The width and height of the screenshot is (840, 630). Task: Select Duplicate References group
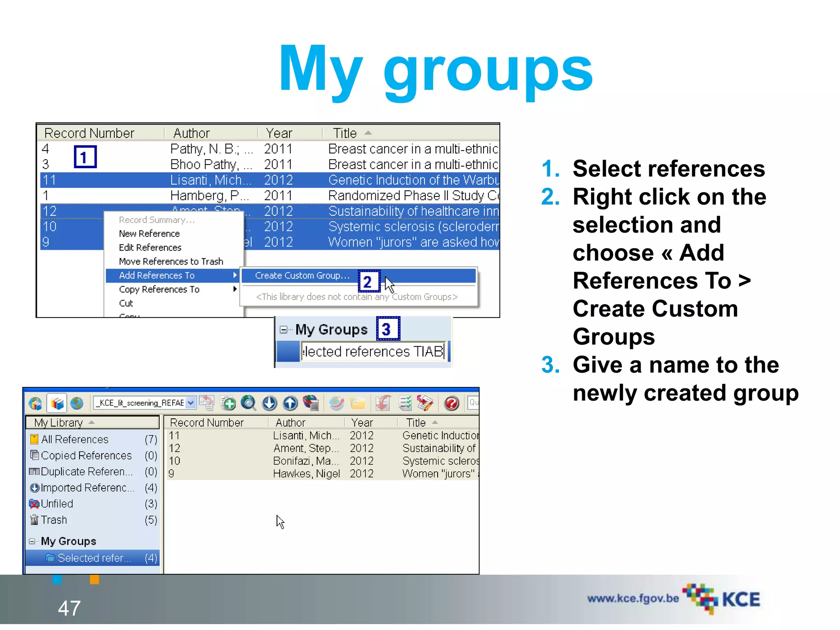point(93,472)
